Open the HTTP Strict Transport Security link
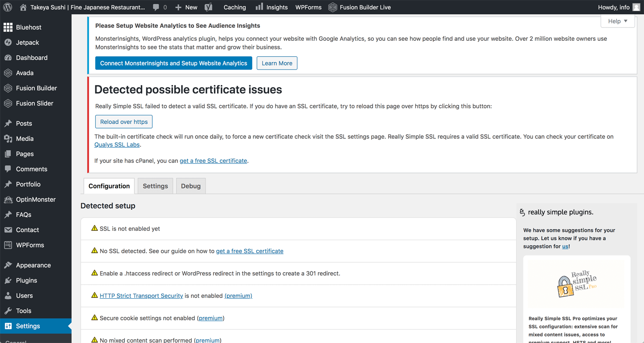The image size is (644, 343). 141,296
